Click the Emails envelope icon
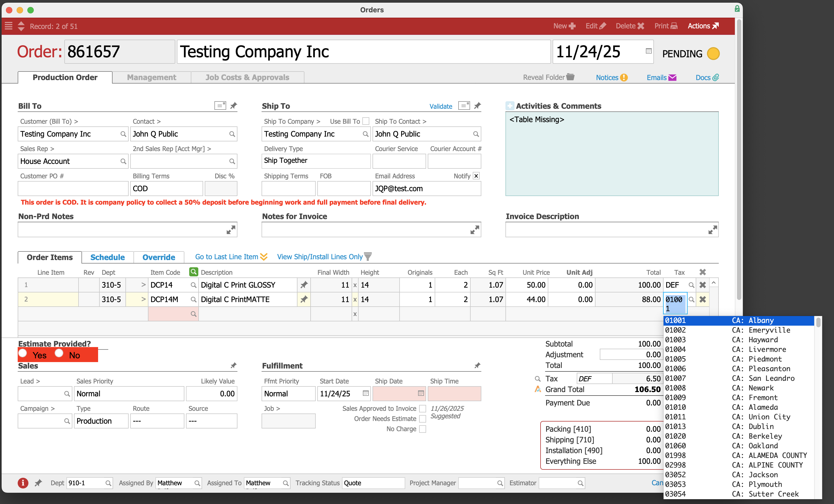The image size is (834, 504). tap(672, 77)
